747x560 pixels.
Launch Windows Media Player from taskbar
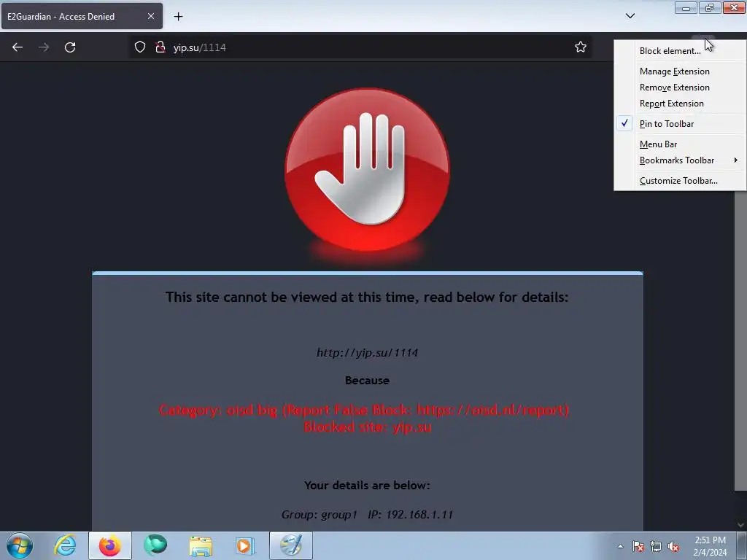245,545
